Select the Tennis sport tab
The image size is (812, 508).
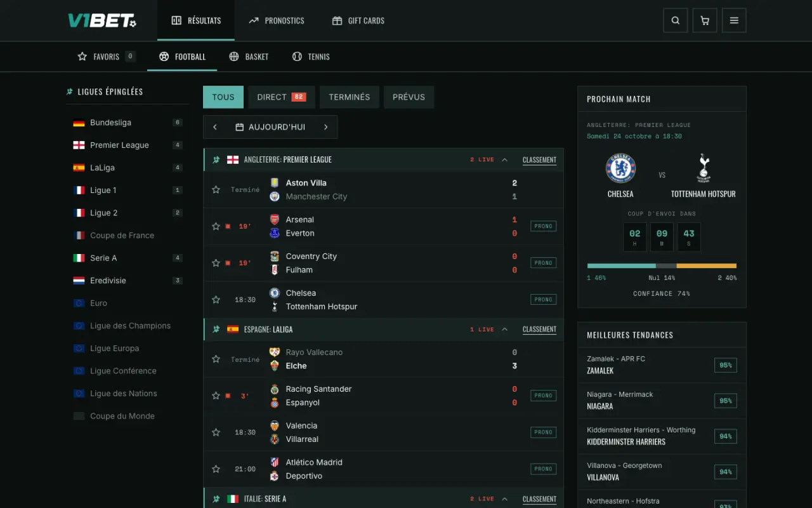pos(311,57)
